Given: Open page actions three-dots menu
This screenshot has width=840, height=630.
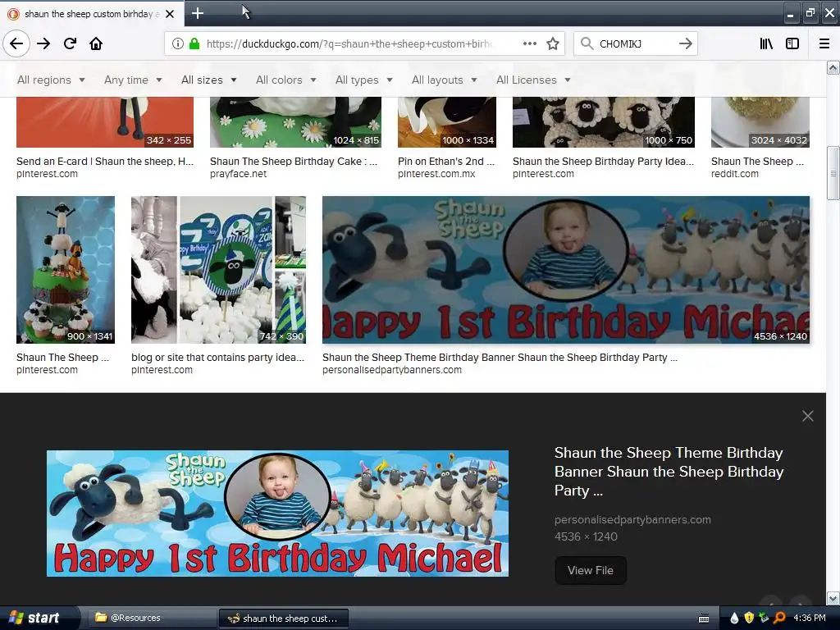Looking at the screenshot, I should coord(530,43).
